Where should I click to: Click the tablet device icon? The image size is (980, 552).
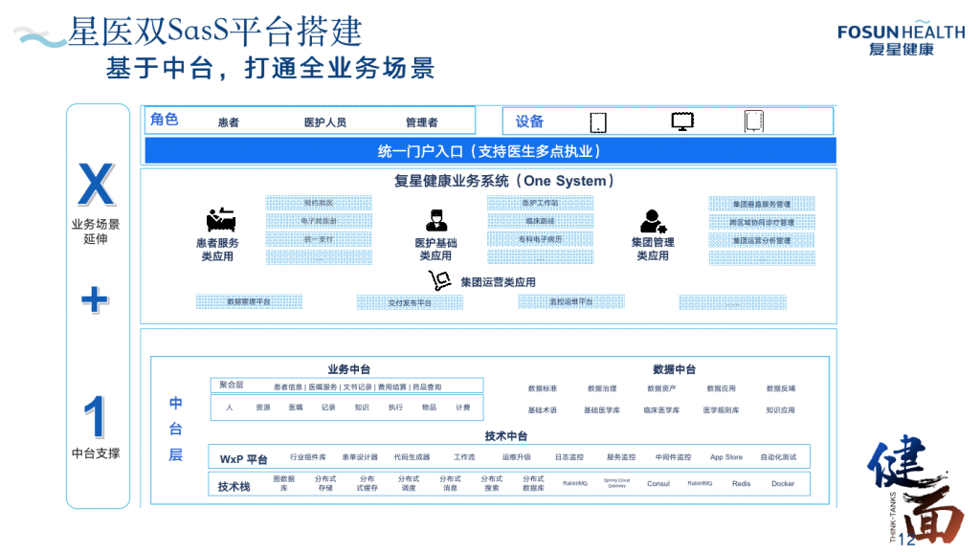coord(598,121)
